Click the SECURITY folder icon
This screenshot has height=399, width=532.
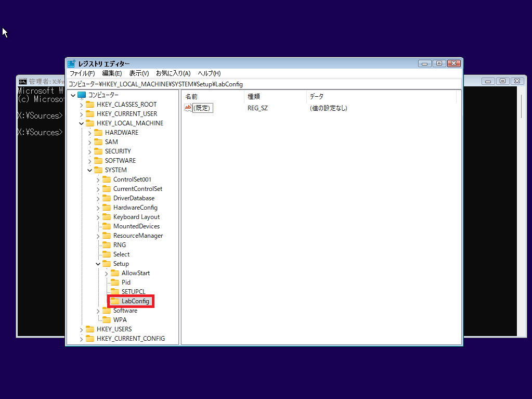coord(98,151)
